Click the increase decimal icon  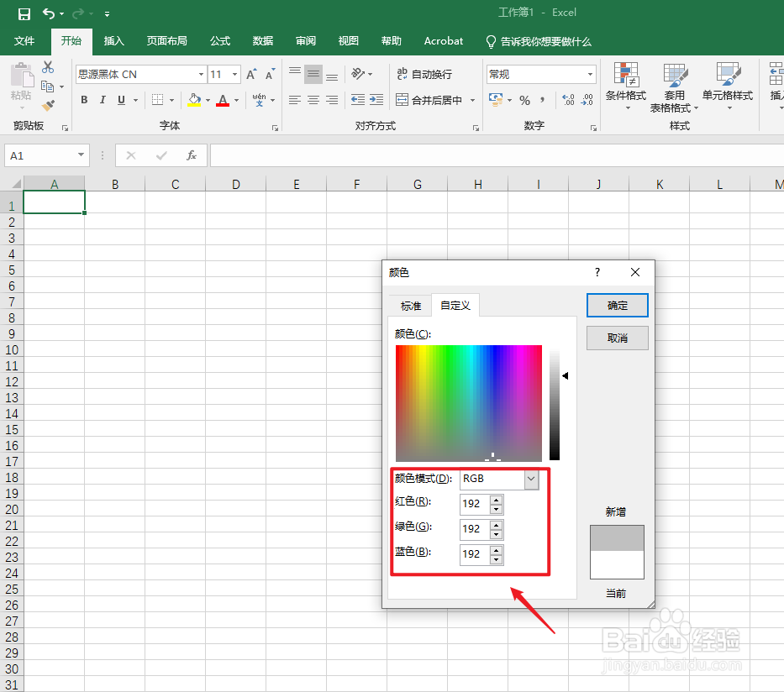click(568, 100)
